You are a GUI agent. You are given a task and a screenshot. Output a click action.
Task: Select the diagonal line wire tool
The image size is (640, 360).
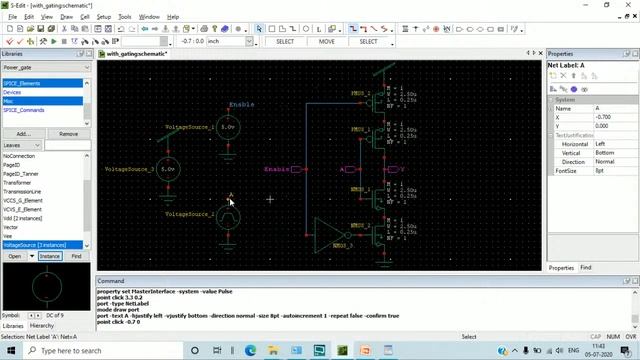point(374,29)
